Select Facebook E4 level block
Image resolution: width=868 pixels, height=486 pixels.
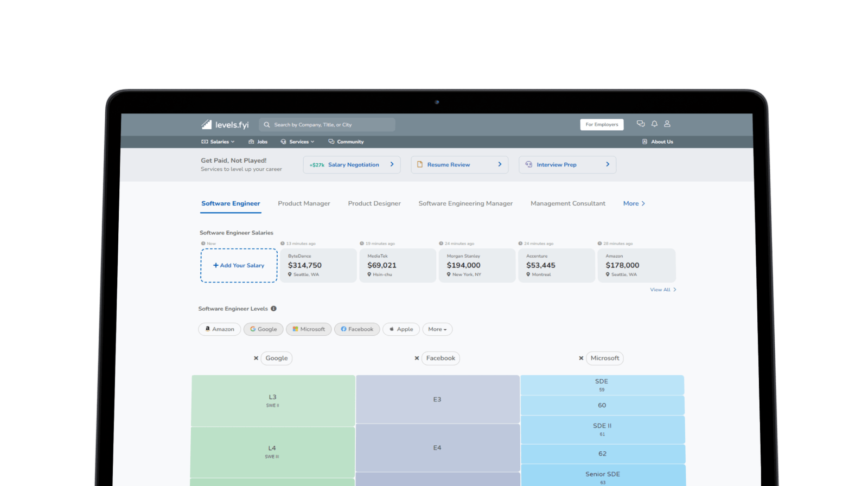(438, 448)
